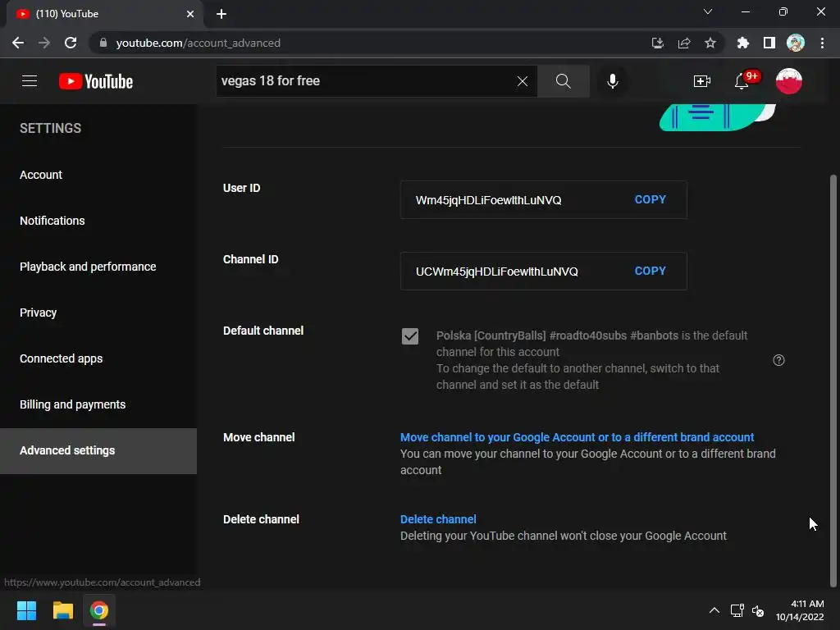The width and height of the screenshot is (840, 630).
Task: Open Playback and performance settings
Action: coord(88,267)
